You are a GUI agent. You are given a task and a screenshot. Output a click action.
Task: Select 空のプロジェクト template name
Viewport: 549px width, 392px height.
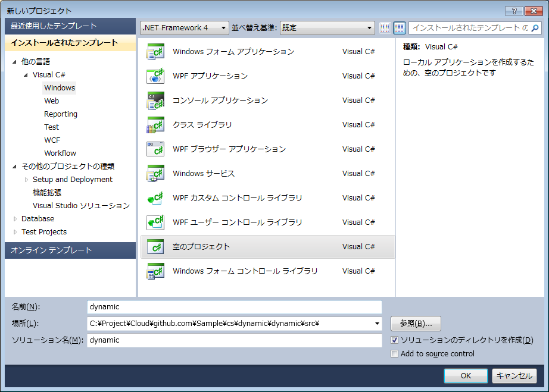(x=201, y=246)
